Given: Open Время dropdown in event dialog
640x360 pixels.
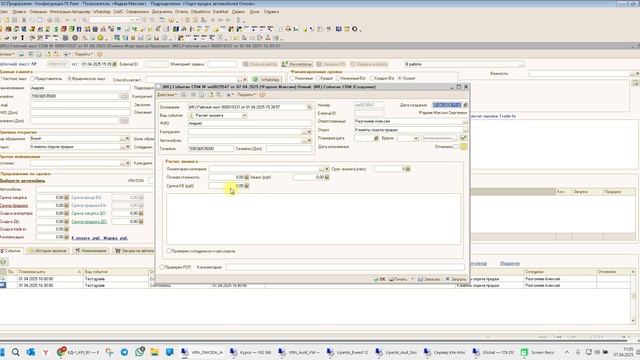Looking at the screenshot, I should [416, 138].
